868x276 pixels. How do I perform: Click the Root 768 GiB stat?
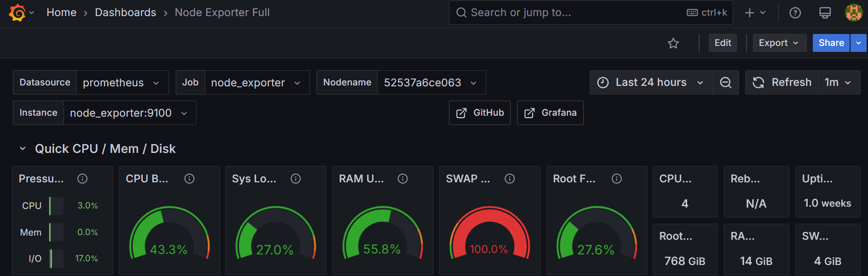coord(685,261)
